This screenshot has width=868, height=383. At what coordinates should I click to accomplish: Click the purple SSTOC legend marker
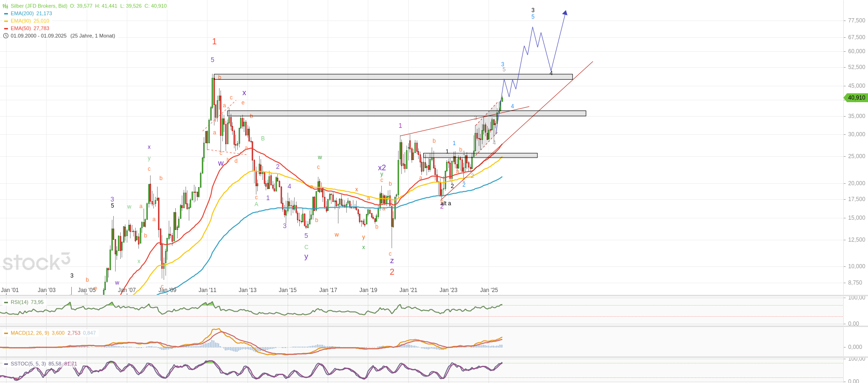[x=6, y=364]
